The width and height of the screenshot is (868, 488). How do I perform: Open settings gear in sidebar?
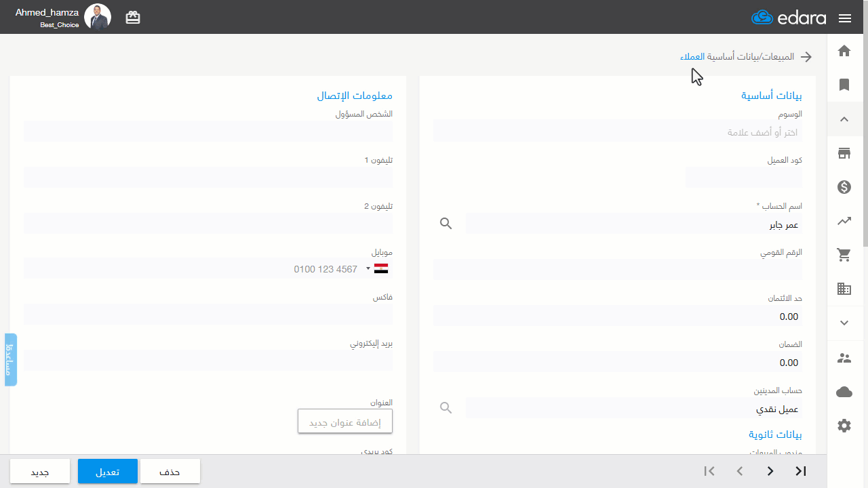(x=844, y=426)
